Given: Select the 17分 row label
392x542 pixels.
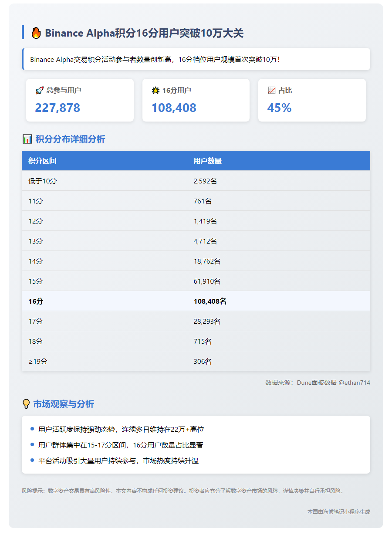Looking at the screenshot, I should pos(36,321).
